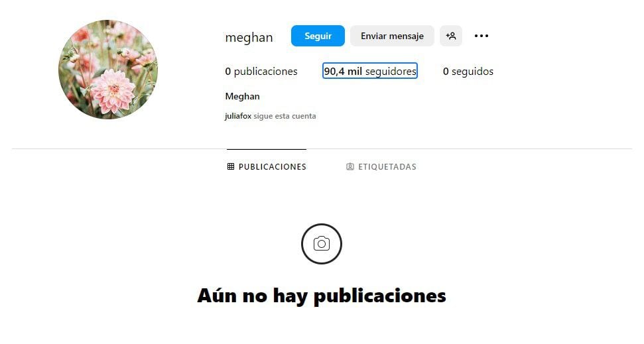
Task: Click the circled camera icon
Action: click(322, 244)
